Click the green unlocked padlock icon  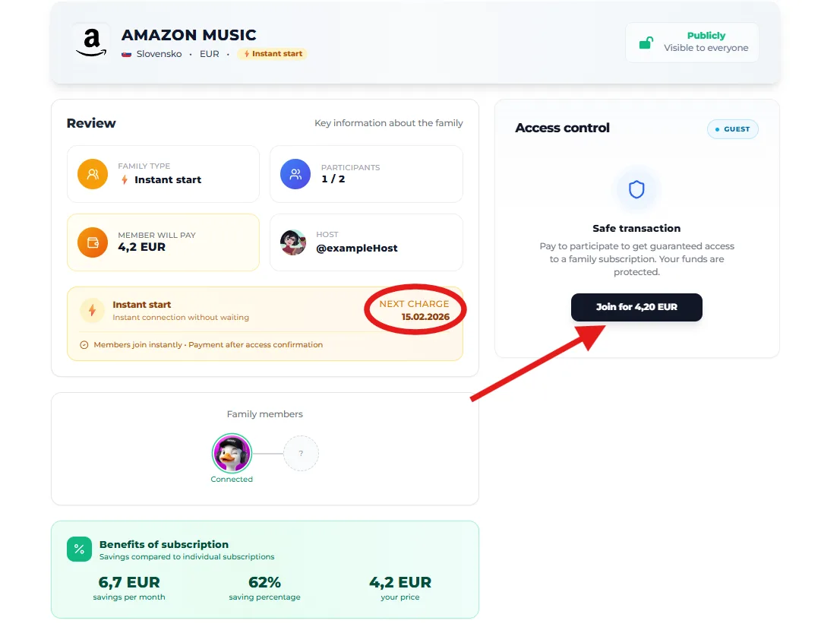click(x=646, y=43)
